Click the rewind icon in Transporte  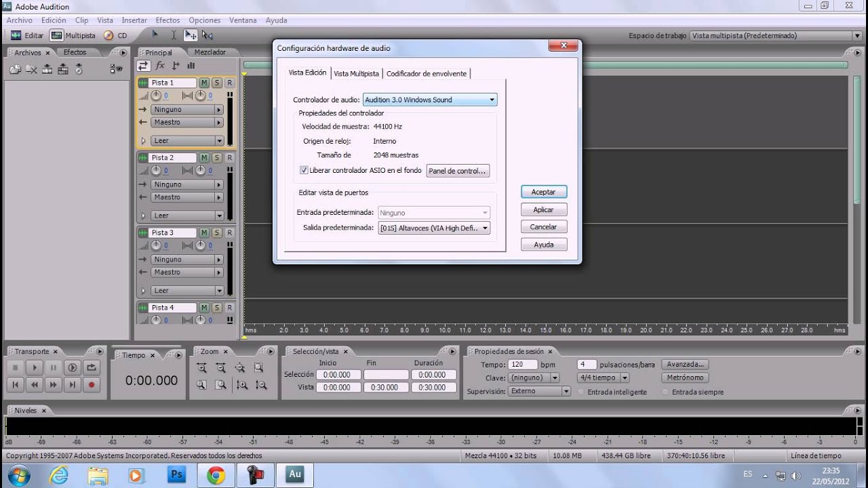pyautogui.click(x=34, y=384)
